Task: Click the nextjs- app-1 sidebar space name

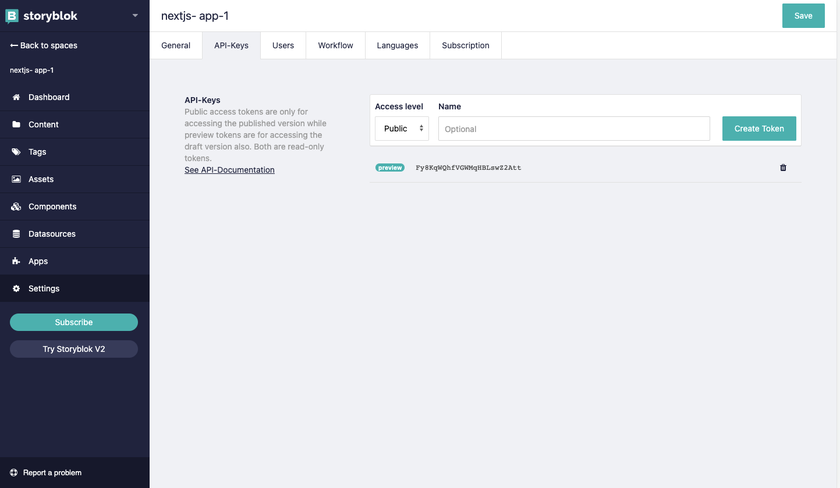Action: [x=32, y=70]
